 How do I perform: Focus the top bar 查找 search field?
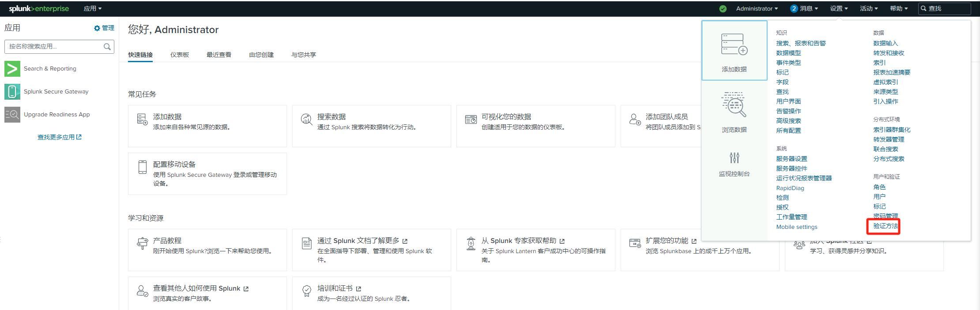coord(944,8)
